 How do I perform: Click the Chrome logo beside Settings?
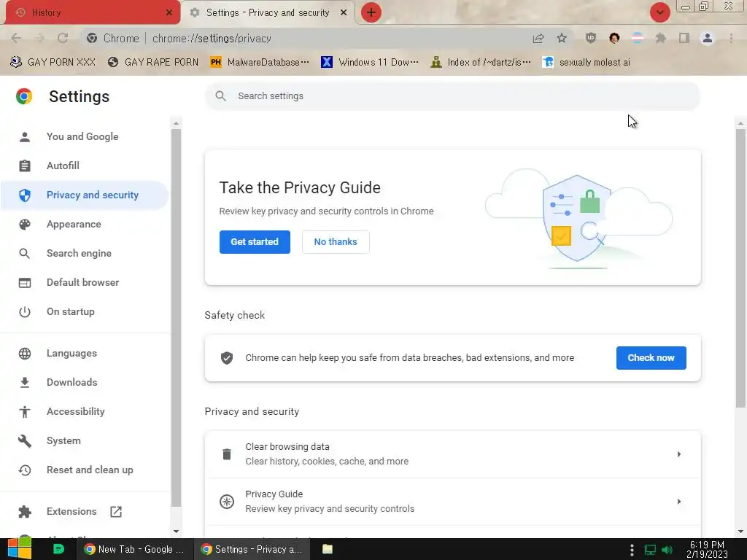tap(24, 96)
